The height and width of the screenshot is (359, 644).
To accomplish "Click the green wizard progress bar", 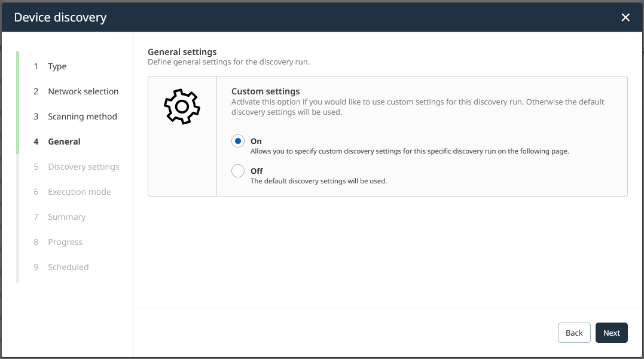I will [18, 103].
